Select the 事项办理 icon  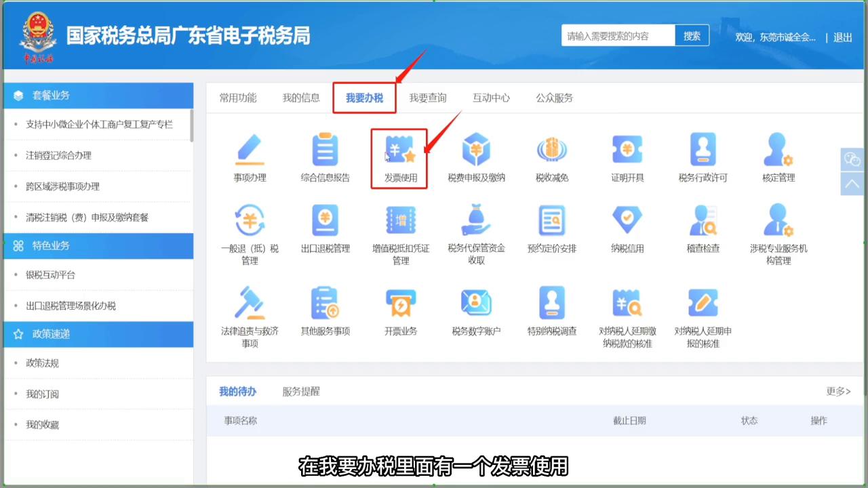[250, 157]
